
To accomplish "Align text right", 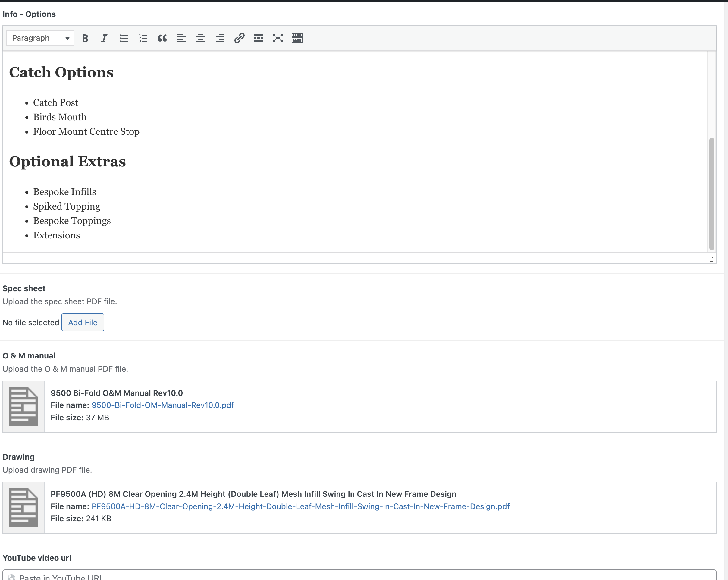I will [220, 38].
